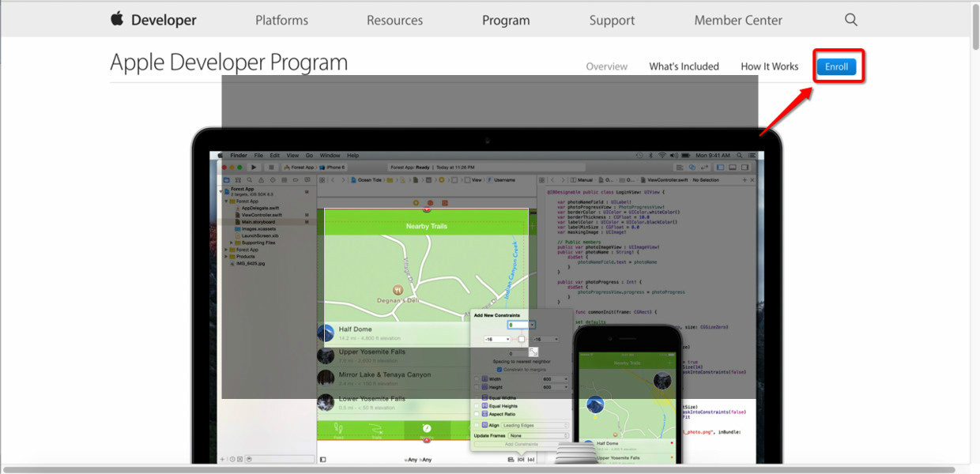Open the Platforms menu
This screenshot has height=474, width=980.
coord(281,21)
